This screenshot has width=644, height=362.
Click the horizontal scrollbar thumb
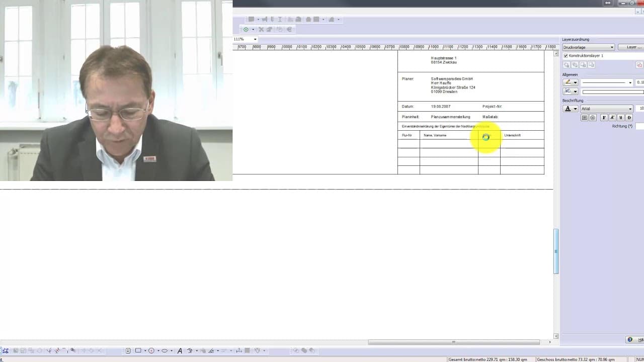point(453,342)
